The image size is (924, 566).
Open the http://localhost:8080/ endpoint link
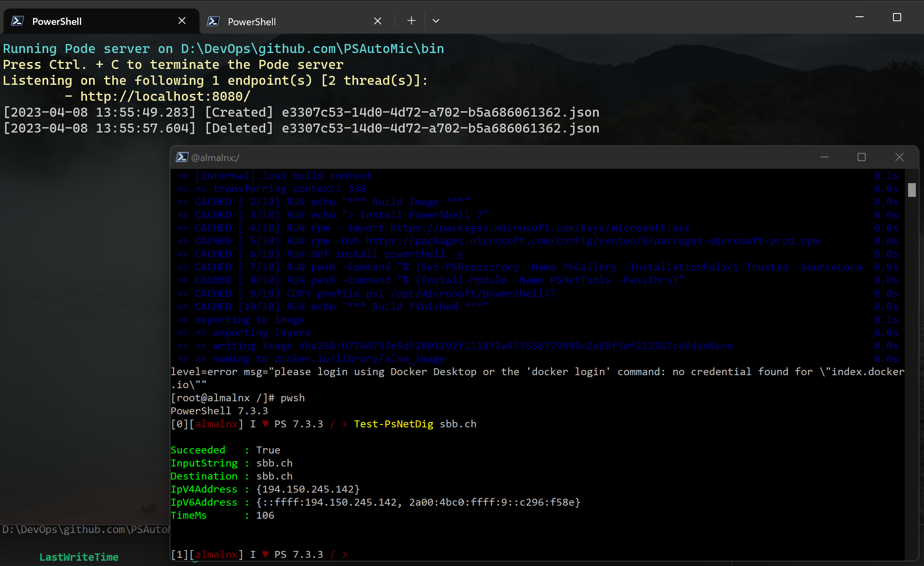click(165, 97)
